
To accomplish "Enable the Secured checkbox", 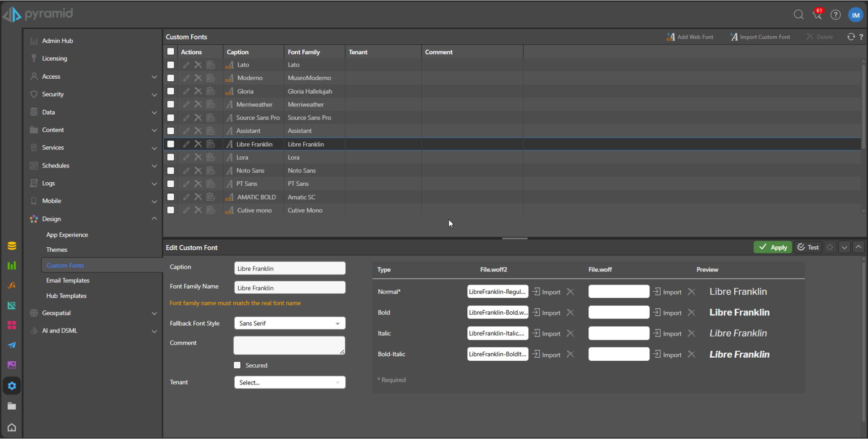I will point(237,365).
